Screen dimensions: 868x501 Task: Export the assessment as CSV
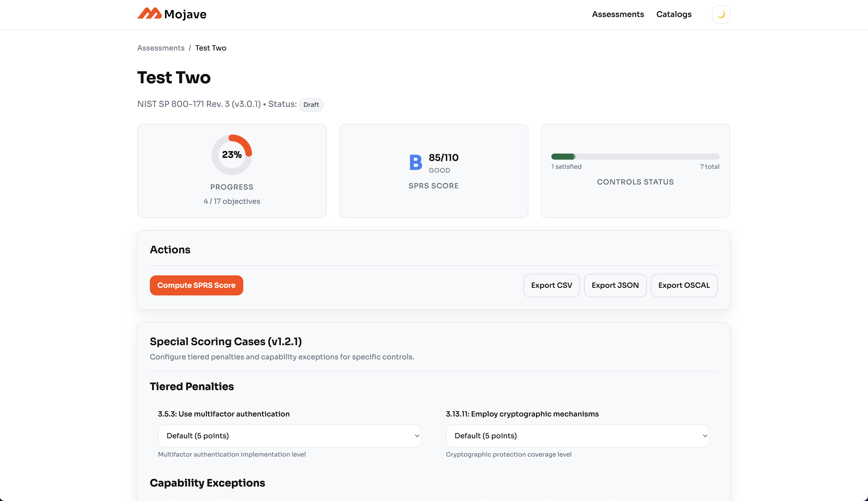[x=551, y=285]
